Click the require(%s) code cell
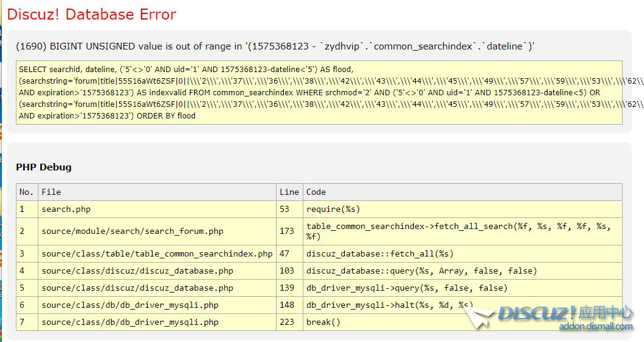This screenshot has height=342, width=644. 463,209
